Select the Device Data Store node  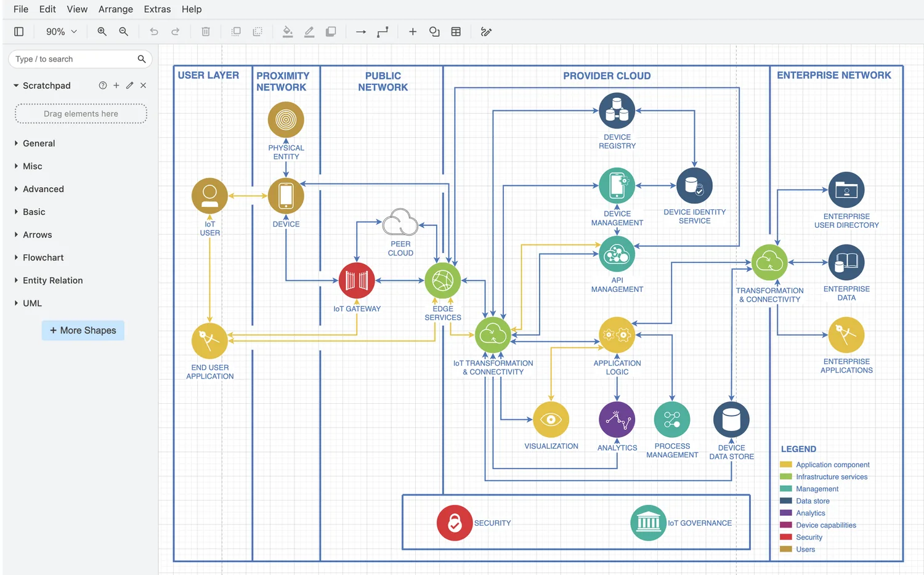point(731,420)
